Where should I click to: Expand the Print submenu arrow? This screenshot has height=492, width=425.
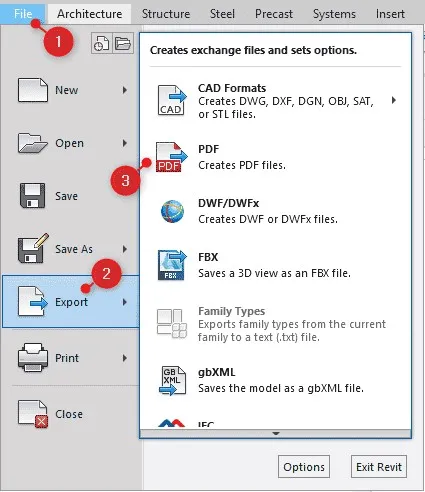125,358
